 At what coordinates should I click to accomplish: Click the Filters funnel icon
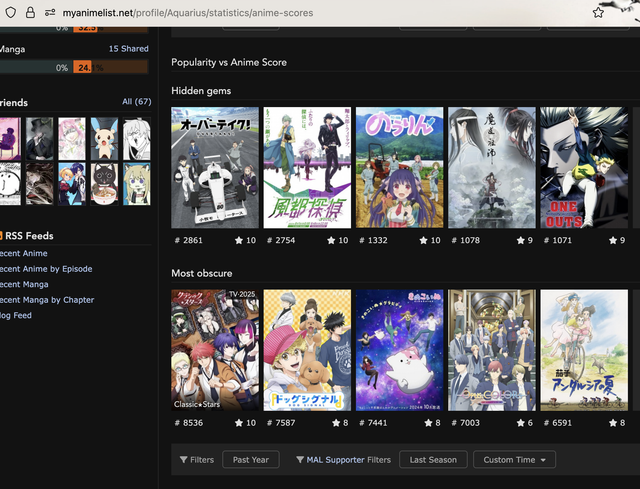[x=184, y=460]
